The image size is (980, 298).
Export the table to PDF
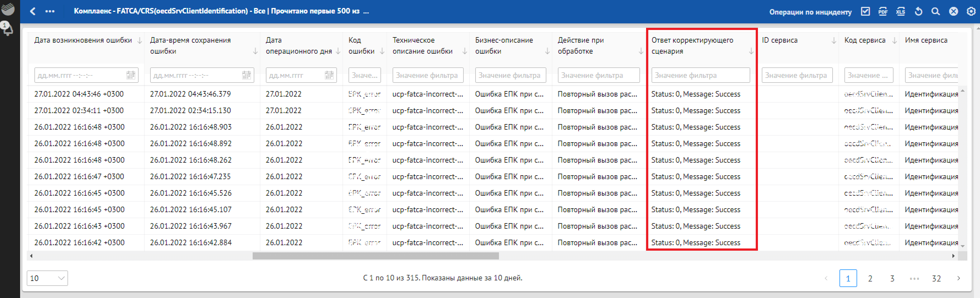(883, 11)
